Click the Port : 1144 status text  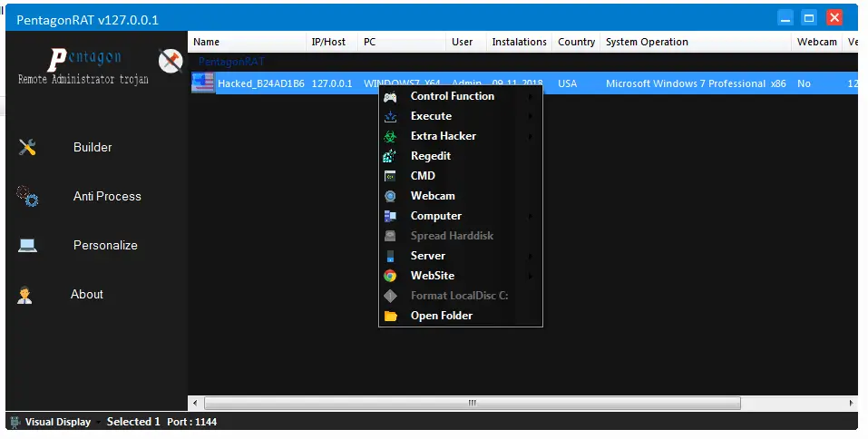click(x=192, y=422)
